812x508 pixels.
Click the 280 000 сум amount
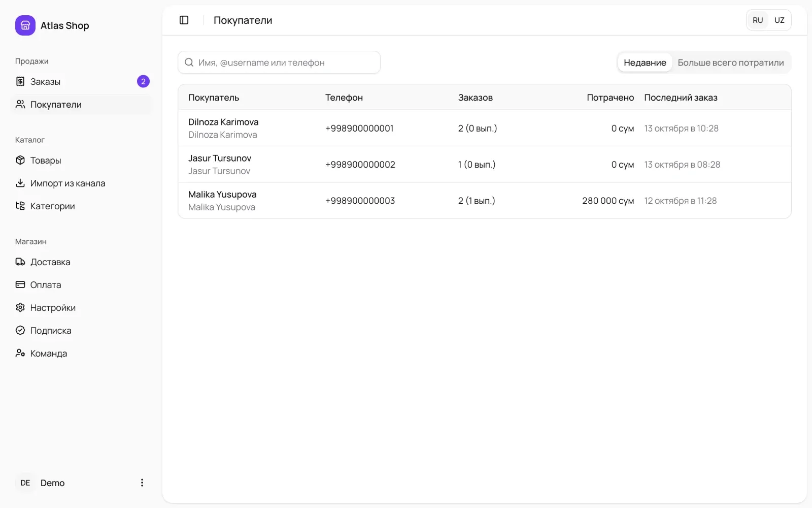[x=608, y=201]
